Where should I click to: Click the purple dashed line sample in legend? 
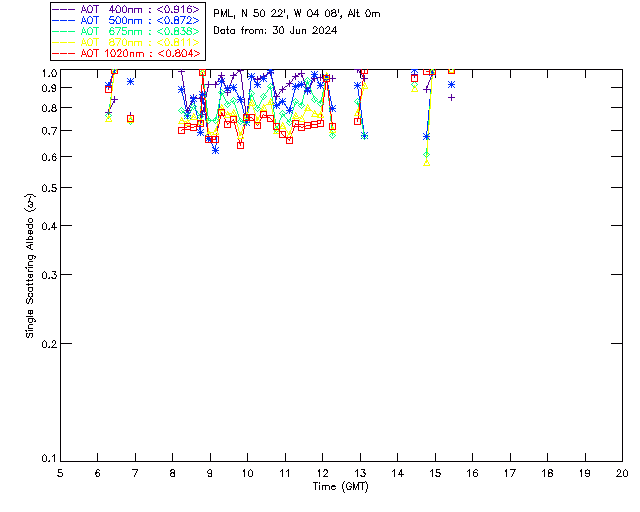[65, 9]
